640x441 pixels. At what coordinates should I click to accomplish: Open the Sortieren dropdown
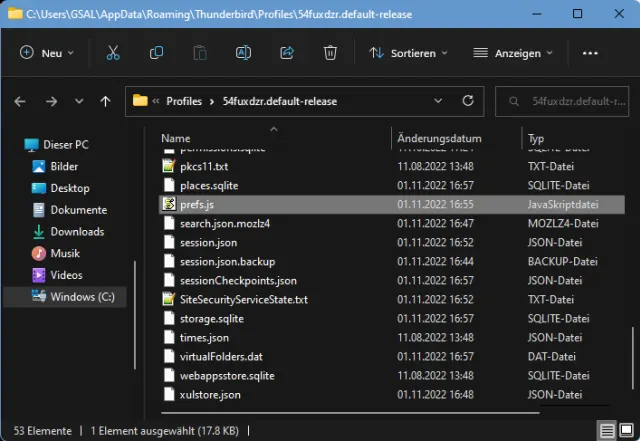point(402,53)
